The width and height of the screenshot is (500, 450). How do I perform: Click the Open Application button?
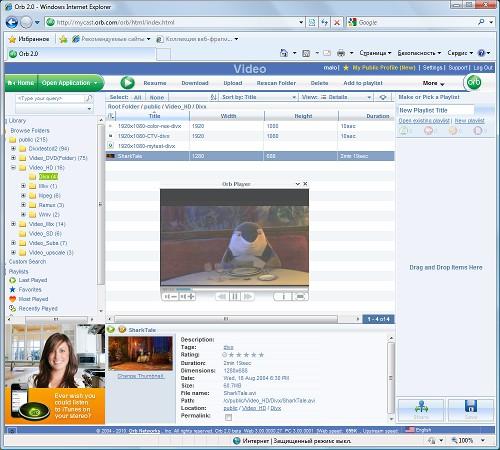[x=69, y=83]
